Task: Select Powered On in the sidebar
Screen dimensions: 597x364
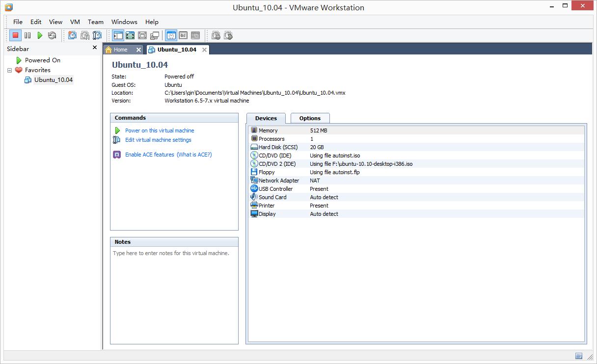Action: 43,60
